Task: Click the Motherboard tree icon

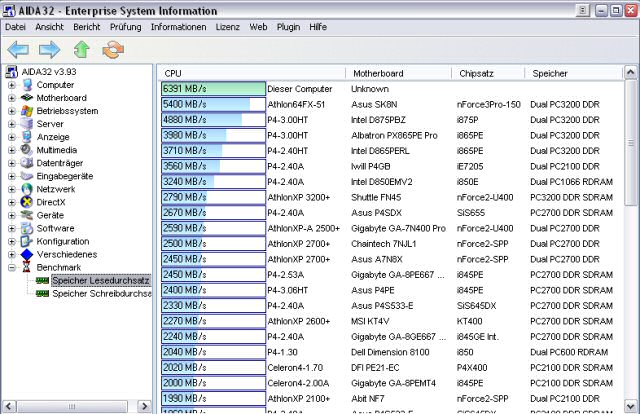Action: point(27,98)
